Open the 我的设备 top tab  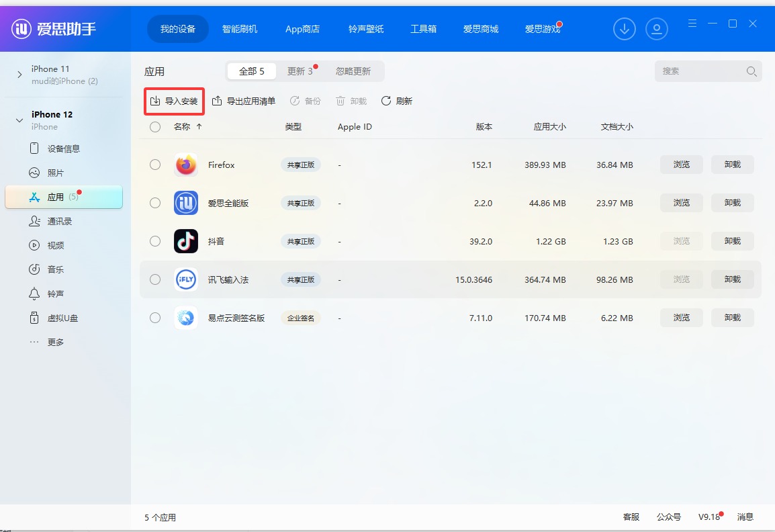coord(178,29)
